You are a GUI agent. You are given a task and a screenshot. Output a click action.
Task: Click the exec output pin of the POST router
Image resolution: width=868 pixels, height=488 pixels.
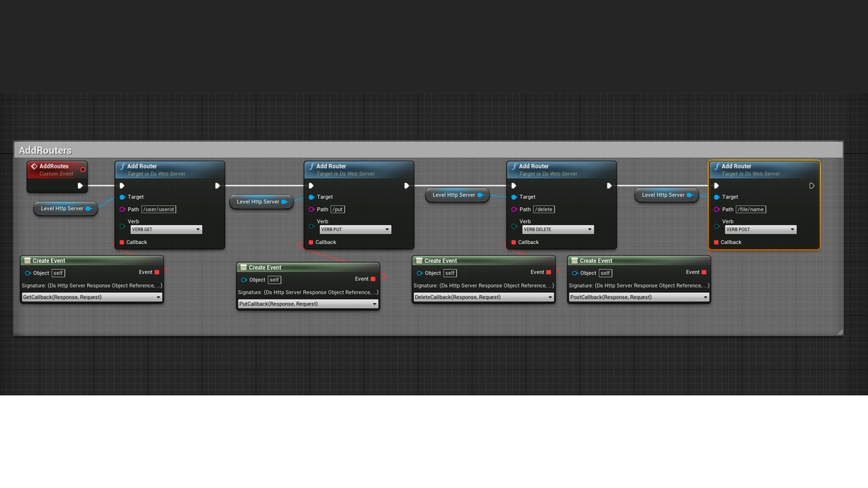coord(812,186)
